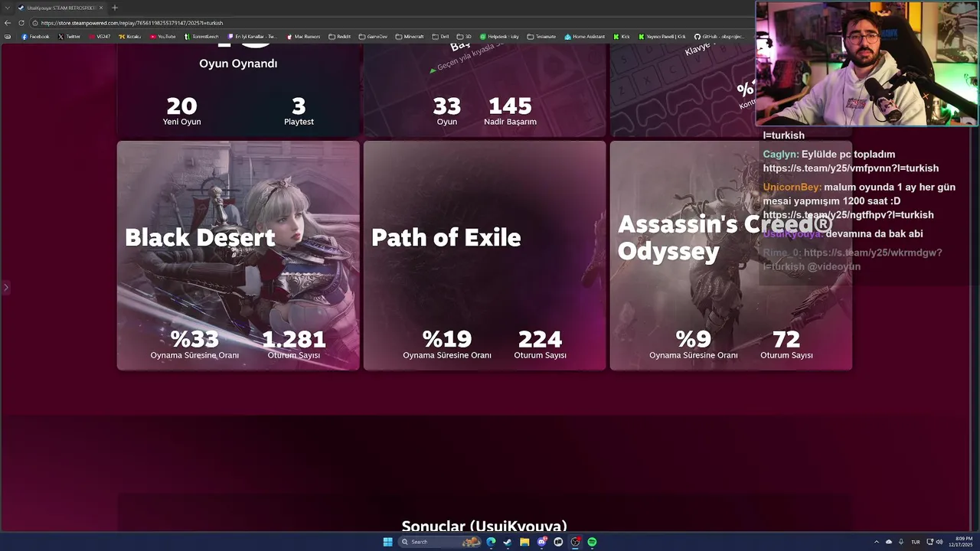
Task: Switch the TUR keyboard language
Action: click(x=915, y=542)
